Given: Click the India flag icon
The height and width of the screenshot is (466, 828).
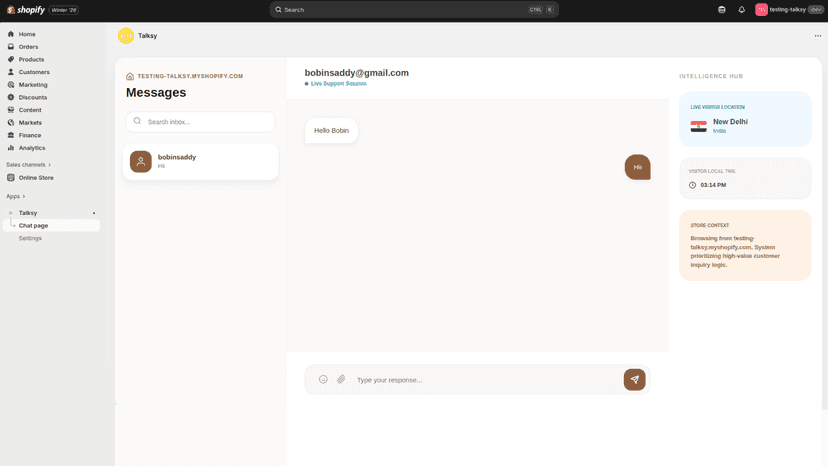Looking at the screenshot, I should pyautogui.click(x=699, y=126).
